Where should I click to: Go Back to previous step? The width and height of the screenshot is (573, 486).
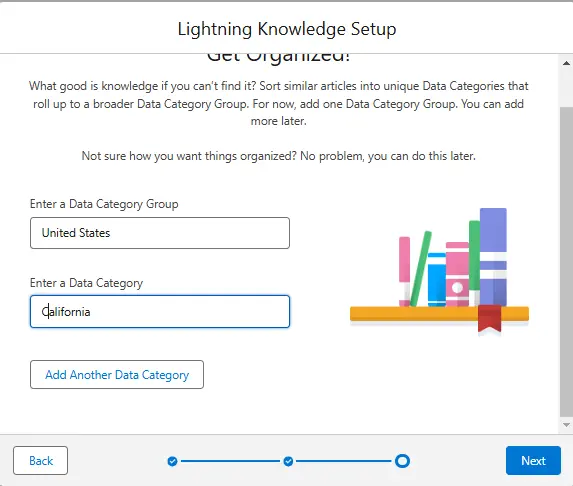coord(41,460)
